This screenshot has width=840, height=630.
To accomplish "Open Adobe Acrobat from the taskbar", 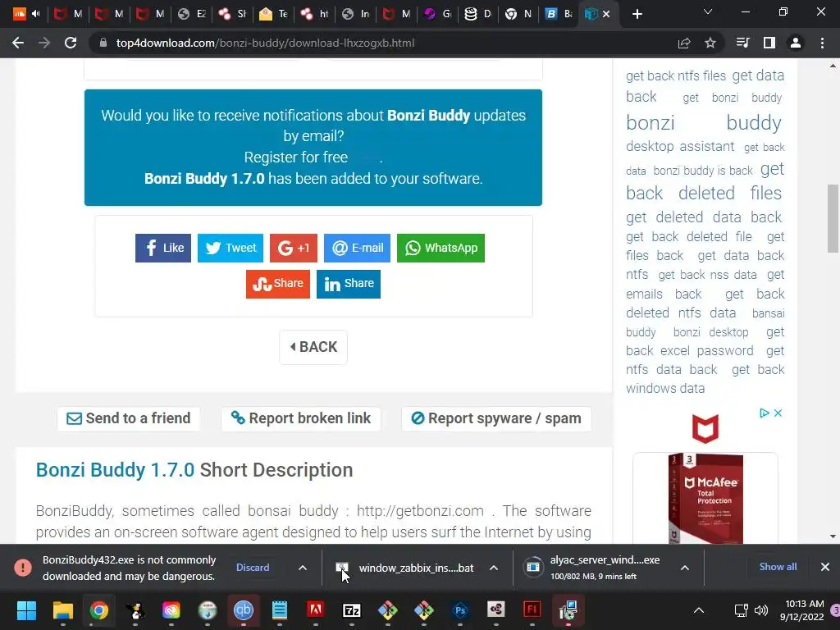I will 316,609.
